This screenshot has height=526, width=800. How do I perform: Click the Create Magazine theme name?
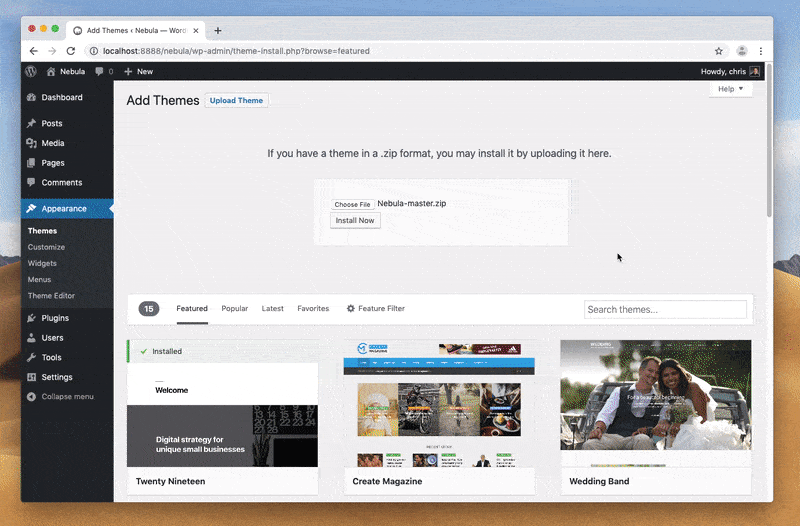pyautogui.click(x=387, y=481)
